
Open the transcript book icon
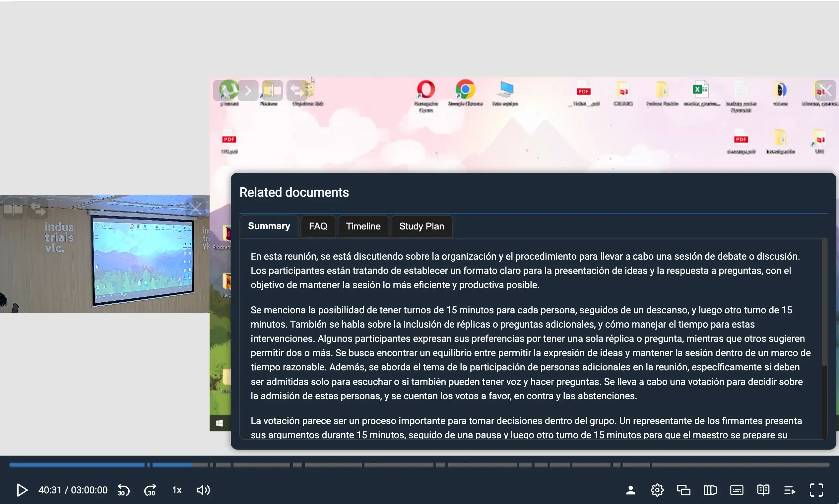[x=763, y=490]
